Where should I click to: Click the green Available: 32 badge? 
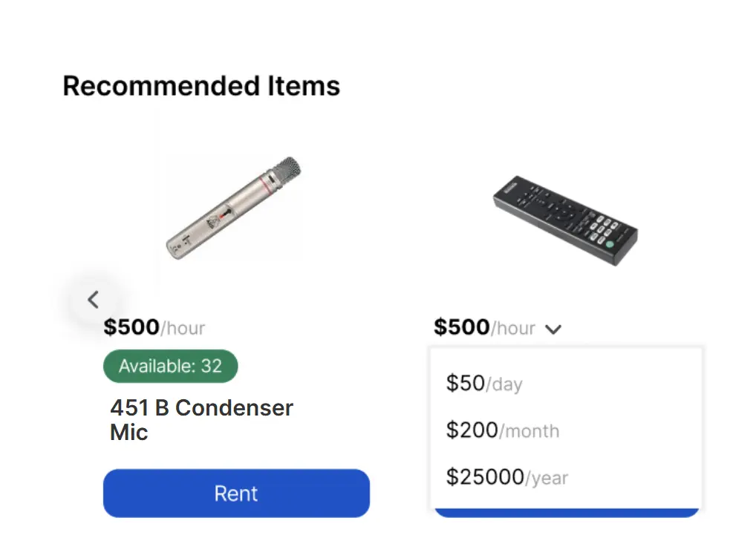pos(170,367)
